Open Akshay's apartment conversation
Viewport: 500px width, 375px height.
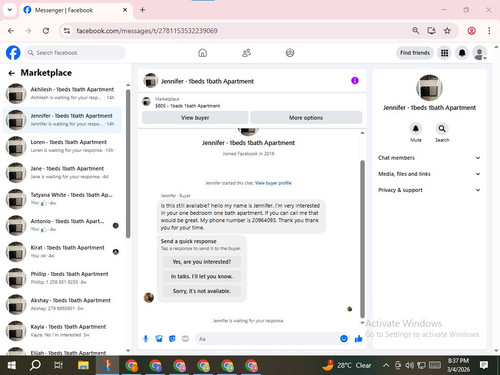(x=62, y=304)
